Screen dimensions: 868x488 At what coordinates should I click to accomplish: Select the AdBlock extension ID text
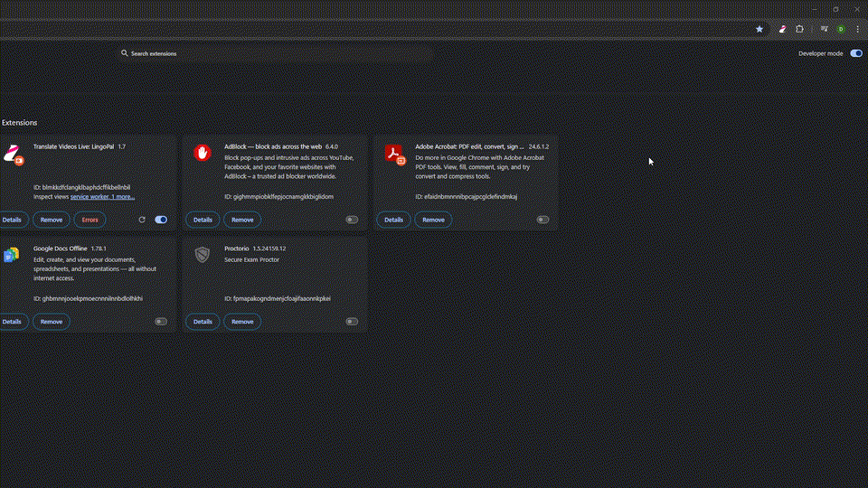click(x=279, y=196)
